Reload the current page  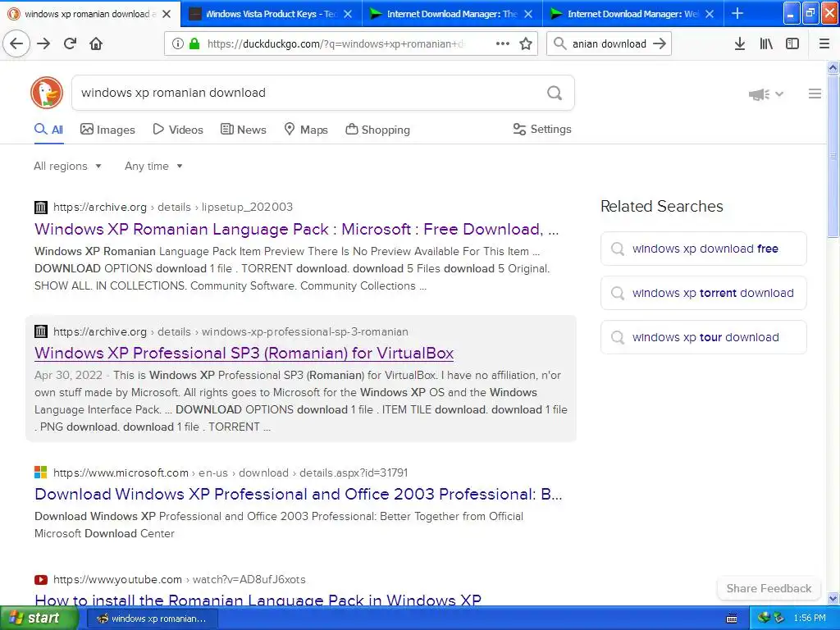[x=71, y=43]
